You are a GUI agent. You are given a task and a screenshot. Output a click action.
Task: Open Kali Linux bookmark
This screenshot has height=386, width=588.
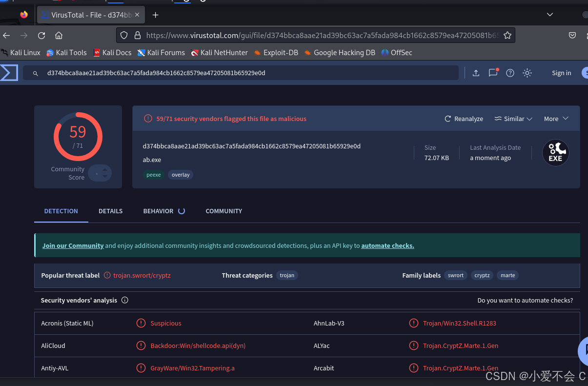[20, 52]
